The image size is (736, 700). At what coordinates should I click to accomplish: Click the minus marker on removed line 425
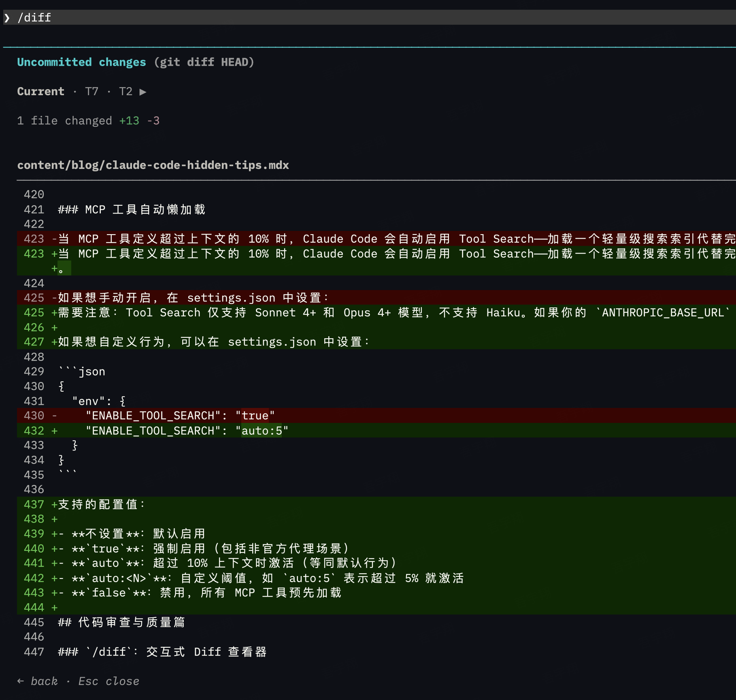[x=54, y=298]
